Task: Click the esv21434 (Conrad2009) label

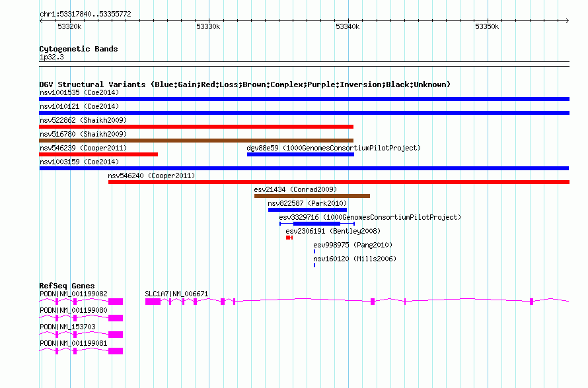Action: 295,189
